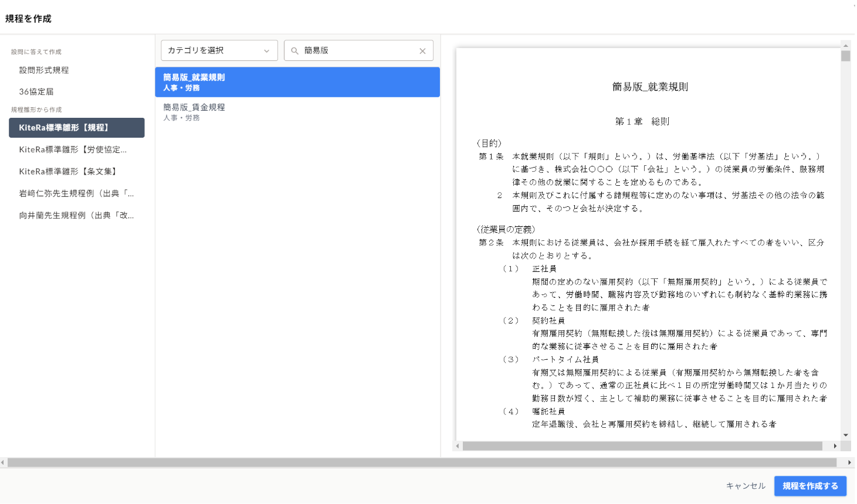Click the bottom-left scrollbar arrow of the window
The height and width of the screenshot is (504, 857).
4,462
